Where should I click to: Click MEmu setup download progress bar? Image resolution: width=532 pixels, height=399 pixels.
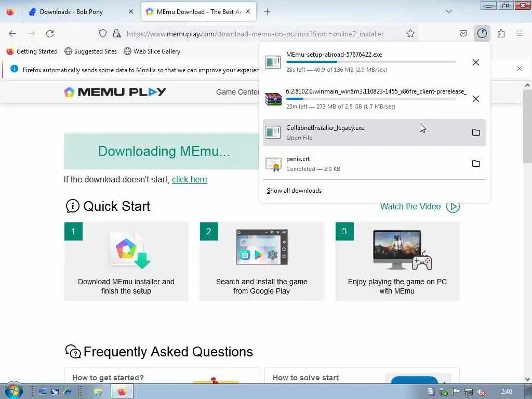[371, 62]
